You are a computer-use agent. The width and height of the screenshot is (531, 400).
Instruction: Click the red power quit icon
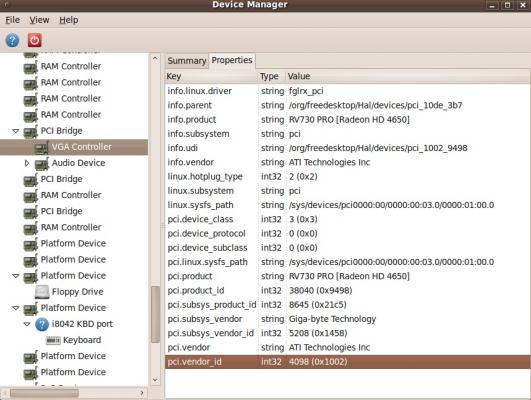click(x=35, y=40)
